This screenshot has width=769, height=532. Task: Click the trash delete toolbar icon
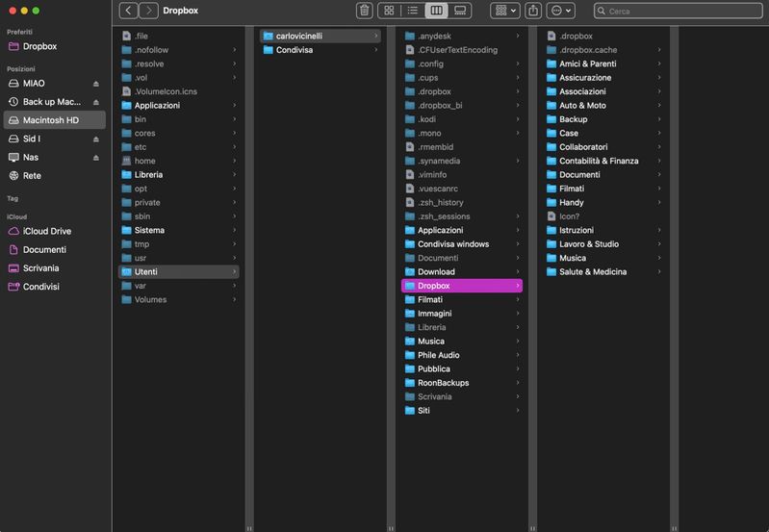coord(365,11)
